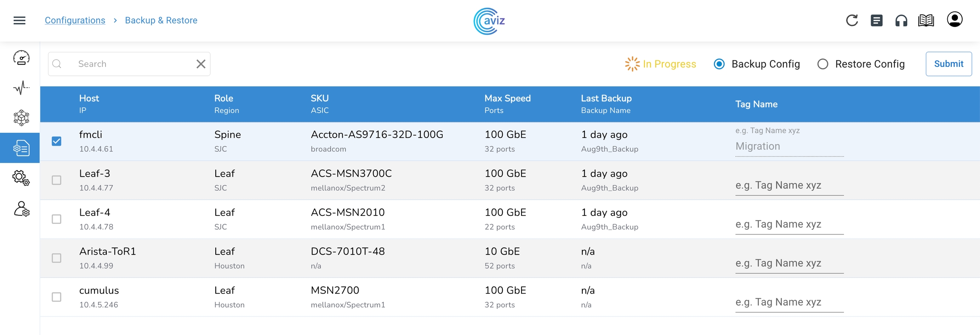Clear the search field with X

point(201,64)
